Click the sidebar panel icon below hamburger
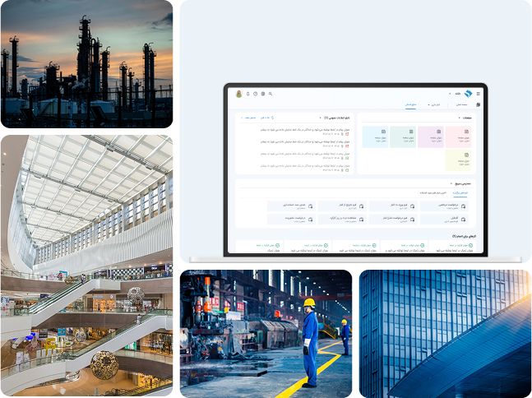Screen dimensions: 532x398 pos(479,104)
